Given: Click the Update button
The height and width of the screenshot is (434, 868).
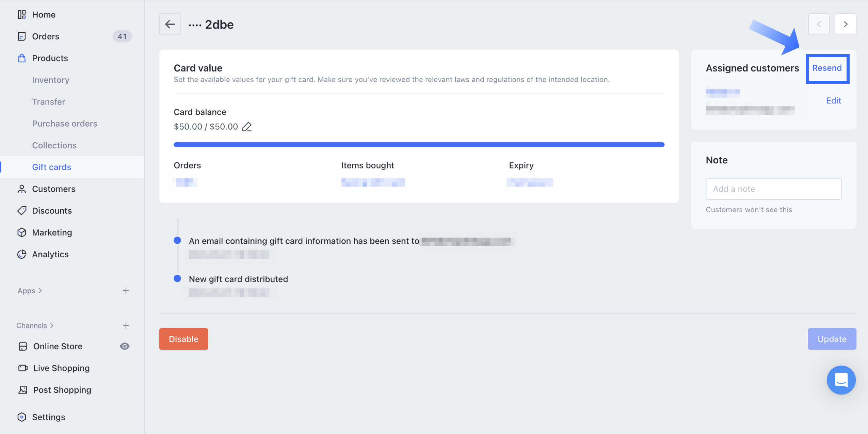Looking at the screenshot, I should (x=832, y=339).
